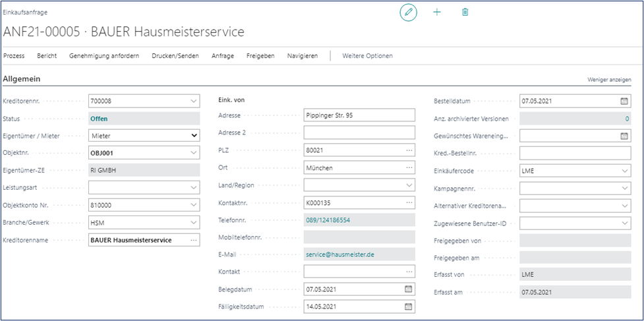Viewport: 644px width, 321px height.
Task: Open the Drucken/Senden menu
Action: (175, 56)
